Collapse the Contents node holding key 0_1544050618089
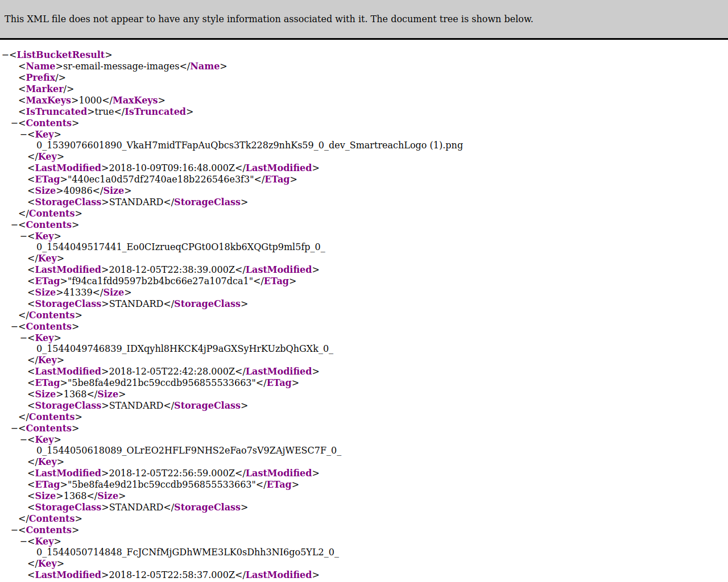 tap(14, 429)
